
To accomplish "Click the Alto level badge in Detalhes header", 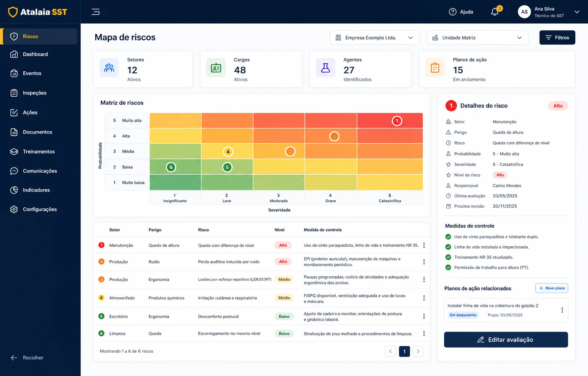I will click(558, 106).
